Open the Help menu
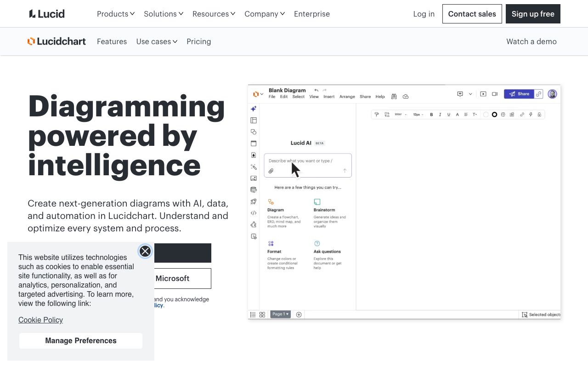588x368 pixels. 380,97
